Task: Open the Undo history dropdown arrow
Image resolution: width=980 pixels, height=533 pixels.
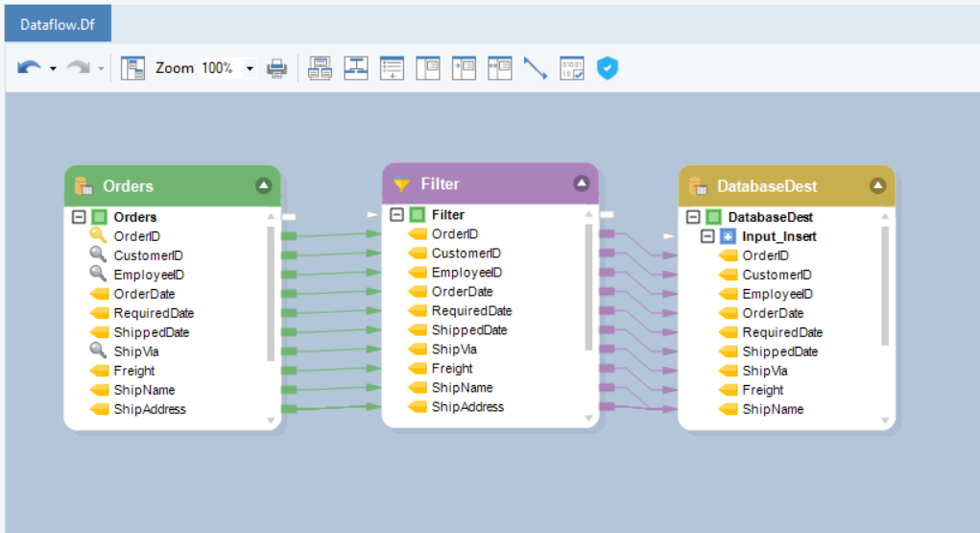Action: [53, 68]
